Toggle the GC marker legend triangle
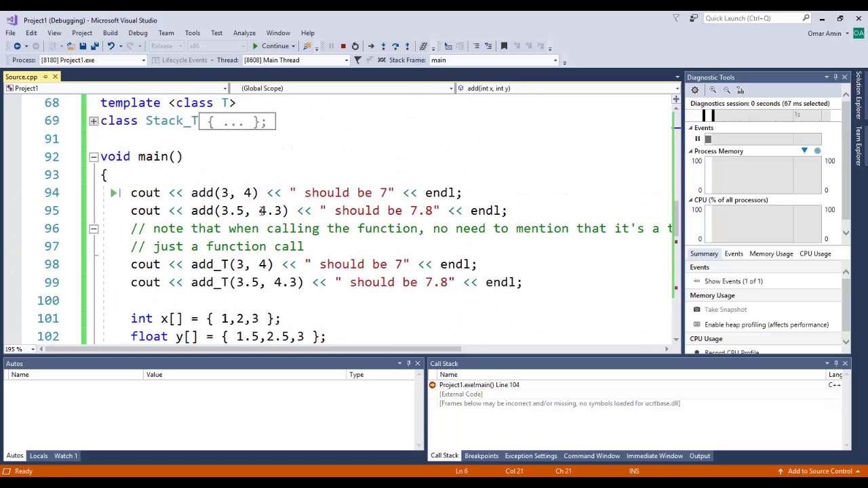This screenshot has width=868, height=488. [x=804, y=151]
